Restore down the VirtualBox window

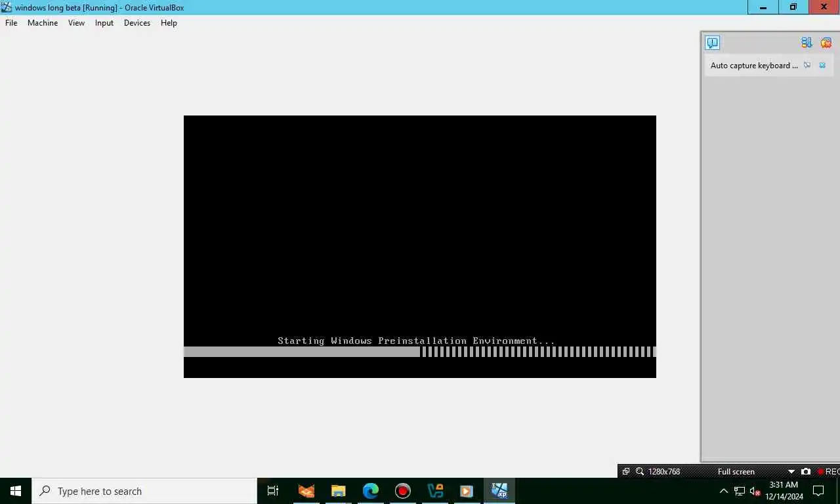793,7
